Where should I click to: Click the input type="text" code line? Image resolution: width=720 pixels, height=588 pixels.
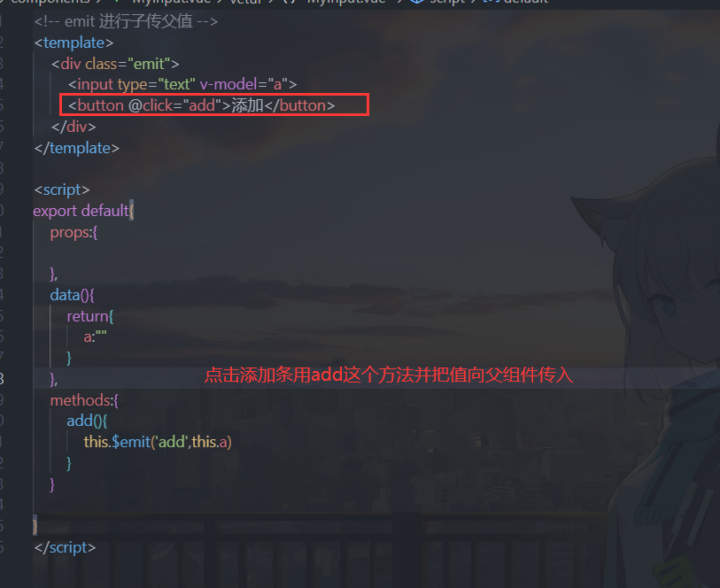pos(182,84)
